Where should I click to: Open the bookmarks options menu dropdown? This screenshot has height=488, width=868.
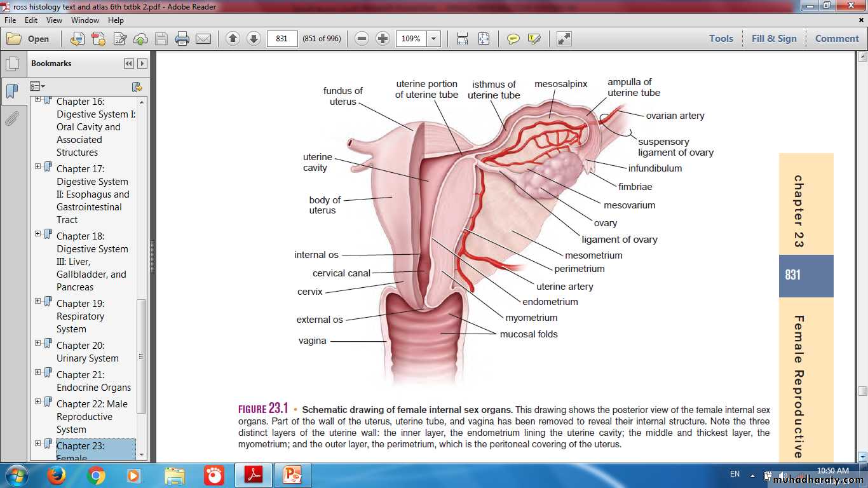tap(37, 86)
